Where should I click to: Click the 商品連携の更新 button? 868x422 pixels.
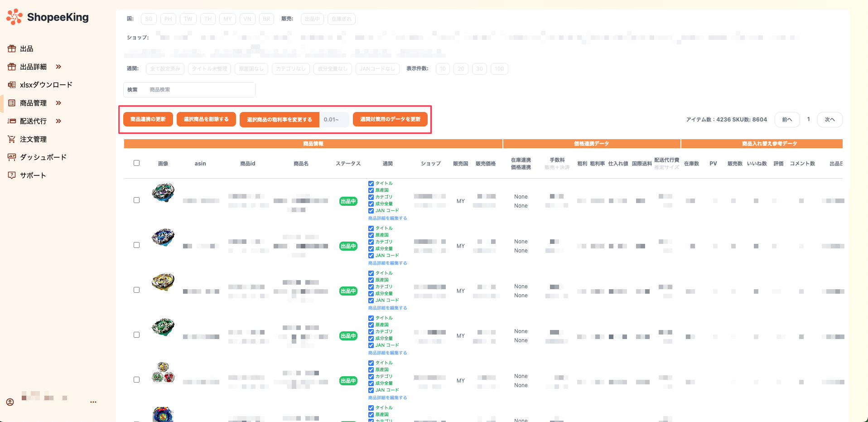click(x=148, y=119)
